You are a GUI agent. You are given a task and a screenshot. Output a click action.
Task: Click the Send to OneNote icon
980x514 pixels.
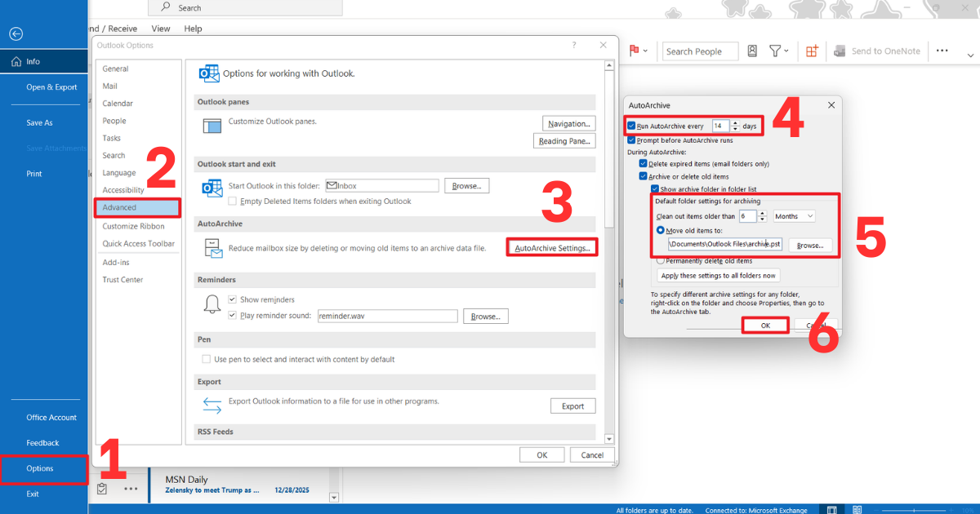(x=840, y=51)
